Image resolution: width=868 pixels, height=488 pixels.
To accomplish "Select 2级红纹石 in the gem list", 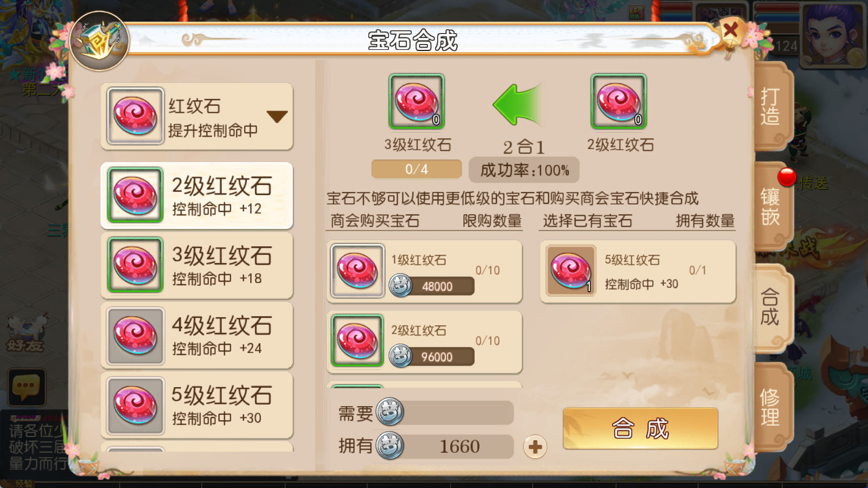I will click(197, 196).
